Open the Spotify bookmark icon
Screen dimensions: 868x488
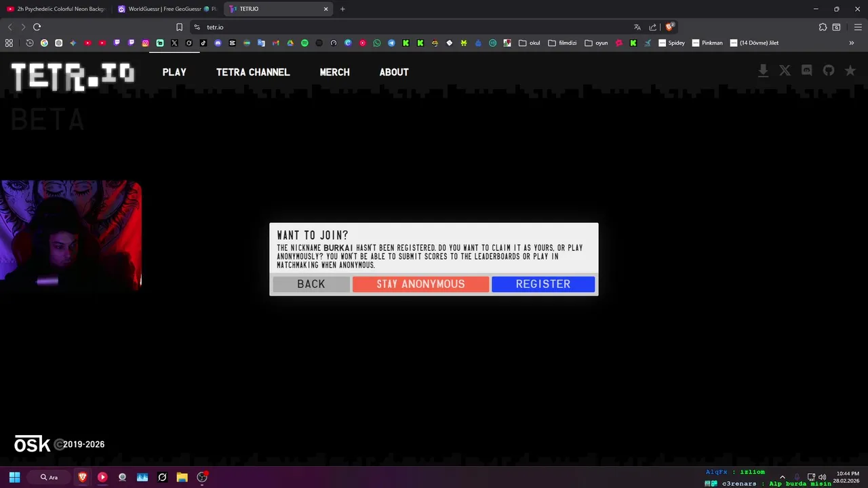click(x=304, y=43)
